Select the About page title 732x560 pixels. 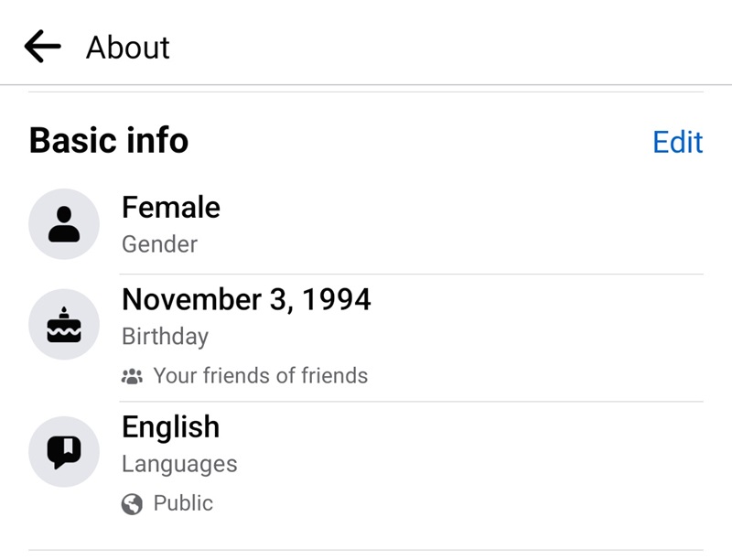point(128,48)
